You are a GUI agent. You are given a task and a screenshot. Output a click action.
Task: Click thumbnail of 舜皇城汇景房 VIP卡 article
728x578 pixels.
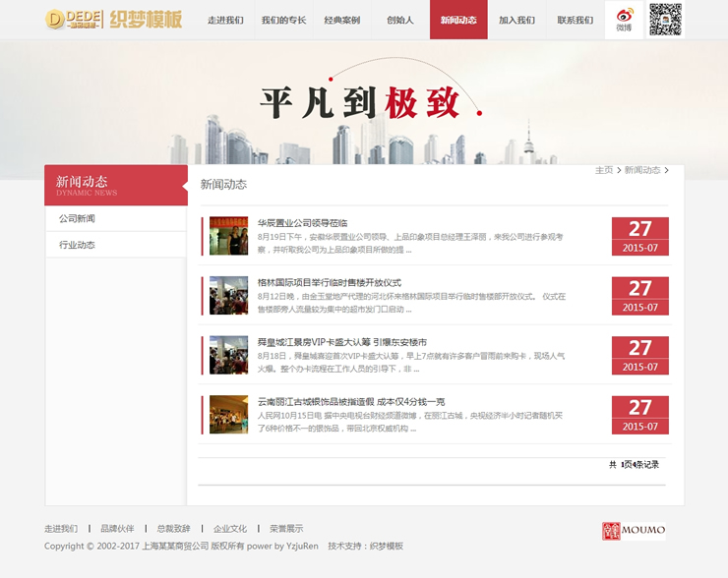point(228,355)
